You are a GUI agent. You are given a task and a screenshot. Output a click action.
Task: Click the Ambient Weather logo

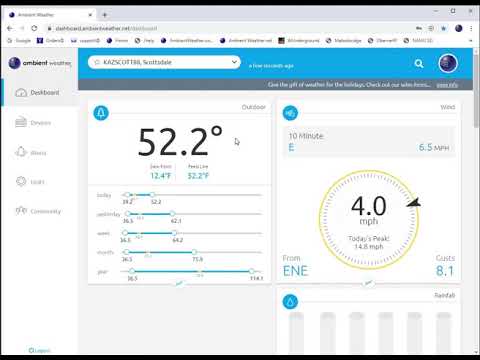coord(40,63)
